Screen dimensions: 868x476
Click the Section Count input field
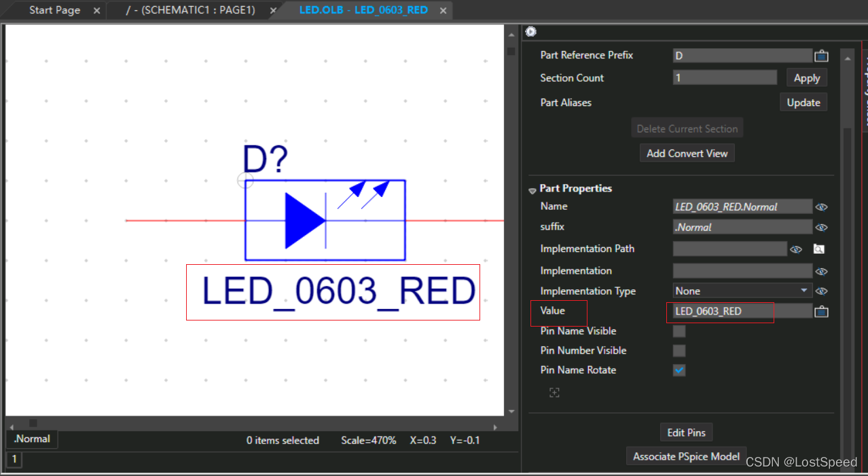tap(725, 78)
